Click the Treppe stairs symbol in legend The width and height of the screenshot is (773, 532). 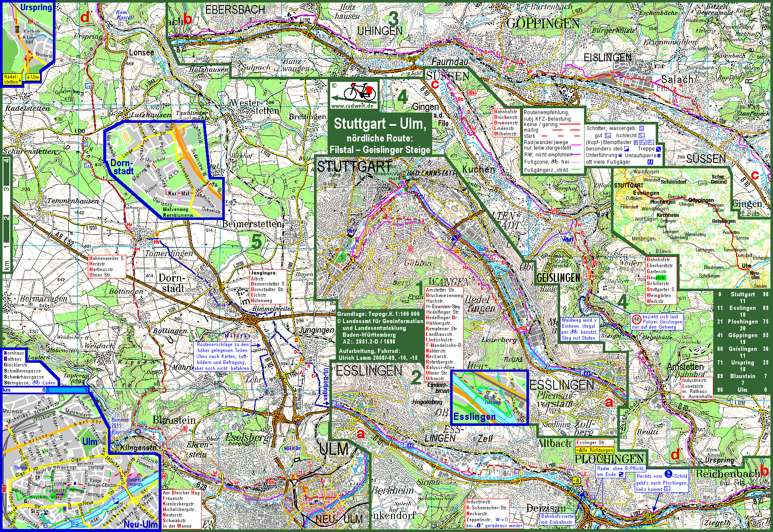(x=658, y=149)
